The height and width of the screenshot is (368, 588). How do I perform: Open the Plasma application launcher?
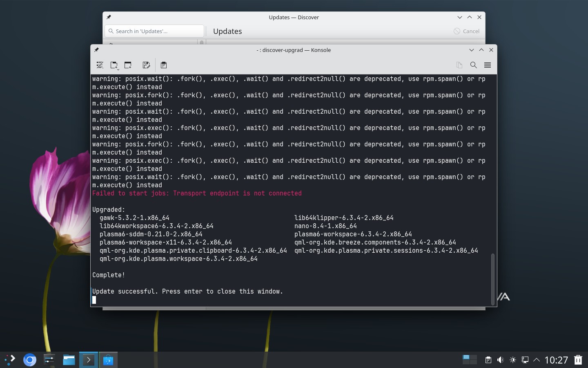pos(10,360)
